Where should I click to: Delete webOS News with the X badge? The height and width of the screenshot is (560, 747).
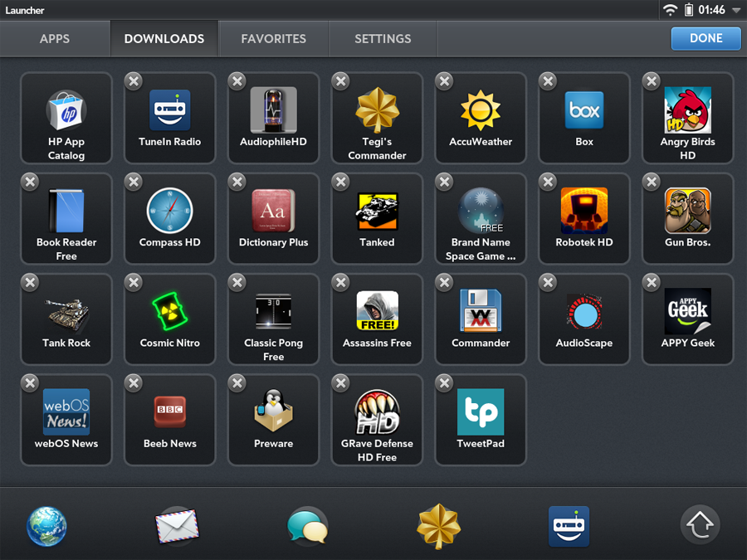pos(30,383)
